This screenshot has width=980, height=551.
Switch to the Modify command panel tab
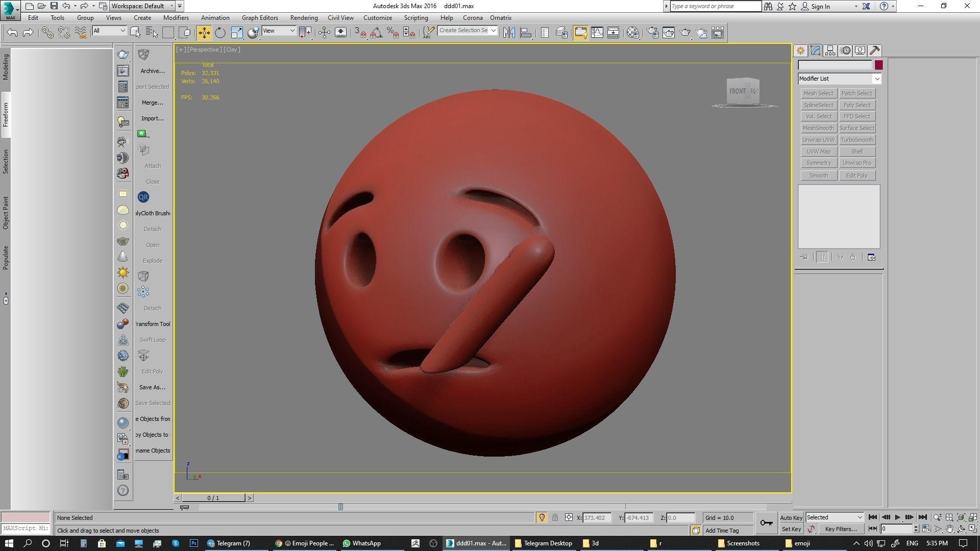(x=815, y=51)
